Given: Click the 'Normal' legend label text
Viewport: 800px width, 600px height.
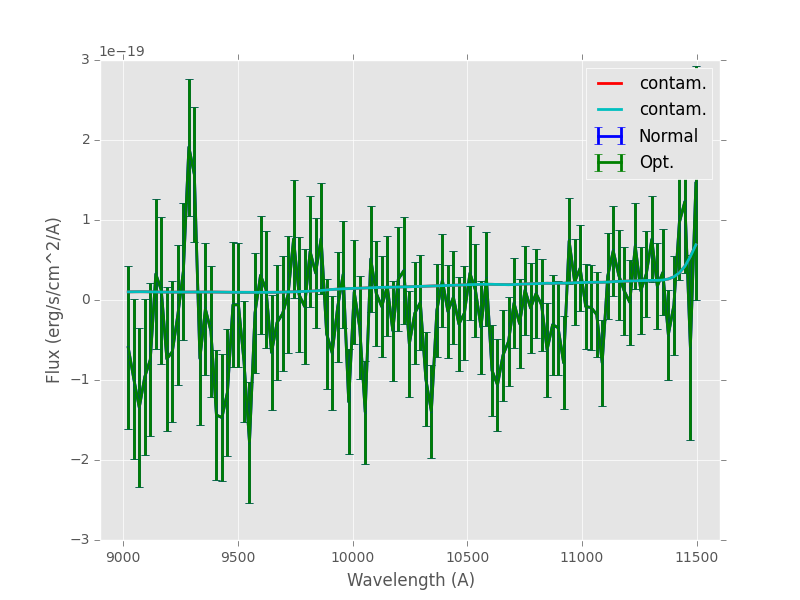Looking at the screenshot, I should pos(668,136).
